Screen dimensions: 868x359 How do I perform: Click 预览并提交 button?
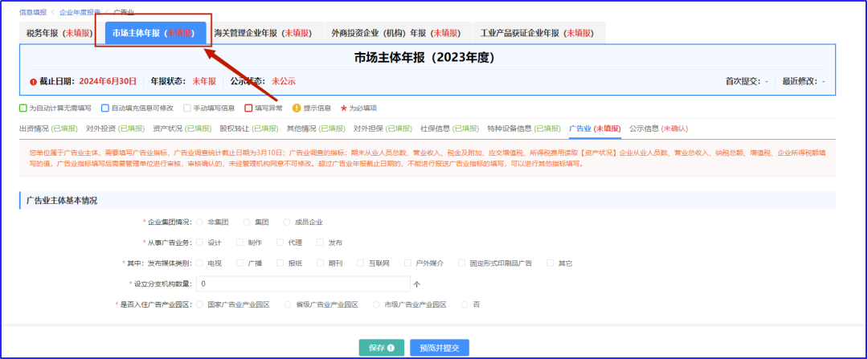(x=440, y=348)
